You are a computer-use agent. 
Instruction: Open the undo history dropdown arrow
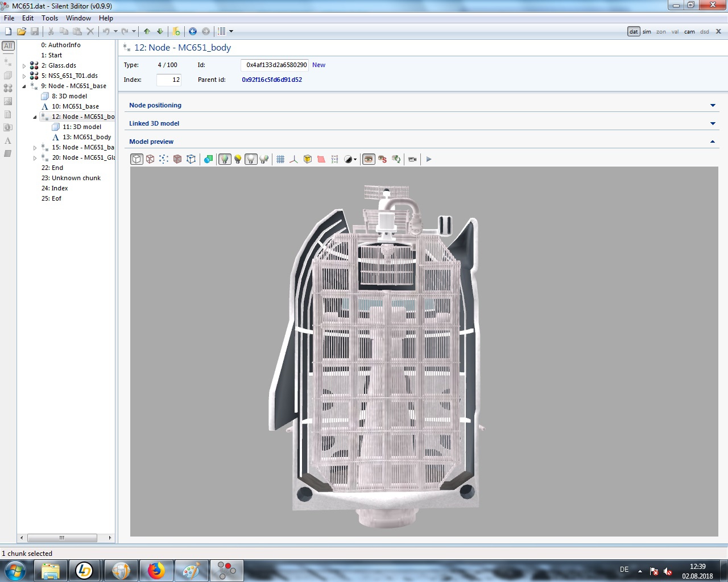pyautogui.click(x=115, y=31)
